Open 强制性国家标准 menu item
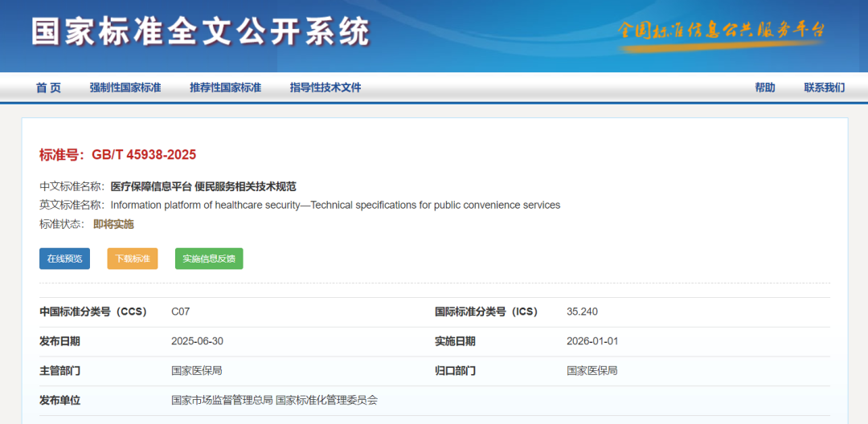 (x=125, y=88)
